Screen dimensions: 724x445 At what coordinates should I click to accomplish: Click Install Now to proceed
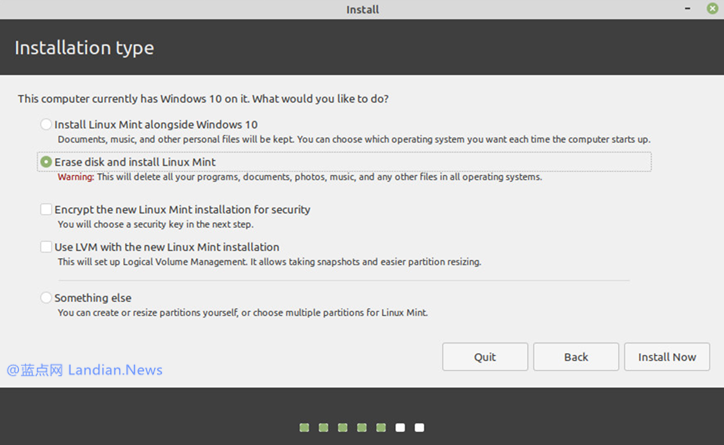[x=667, y=357]
